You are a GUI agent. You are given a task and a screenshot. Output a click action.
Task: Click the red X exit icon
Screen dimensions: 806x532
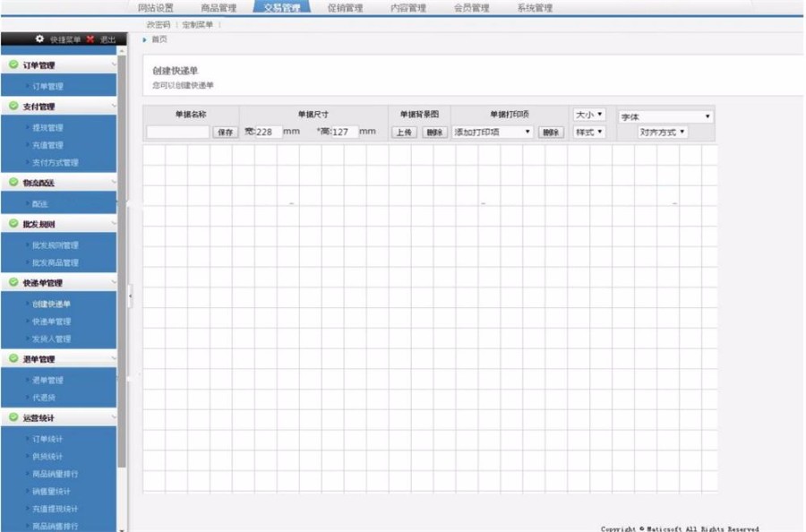90,39
